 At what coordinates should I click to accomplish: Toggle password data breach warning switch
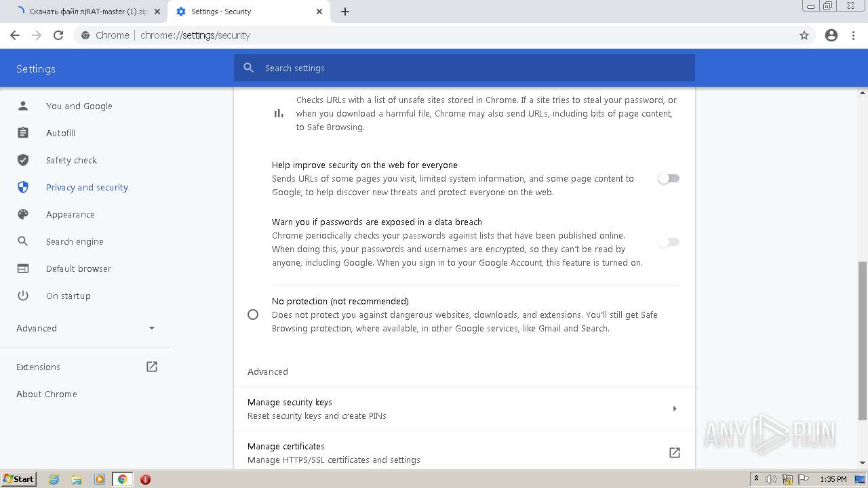(x=669, y=242)
